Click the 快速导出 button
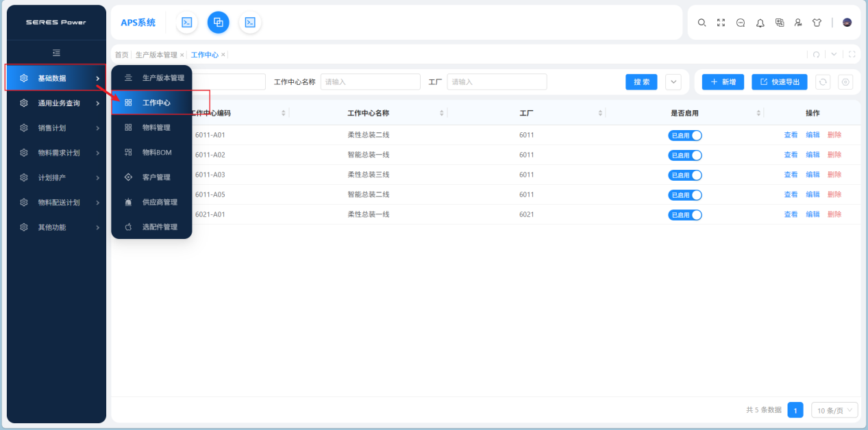This screenshot has height=430, width=868. click(780, 82)
